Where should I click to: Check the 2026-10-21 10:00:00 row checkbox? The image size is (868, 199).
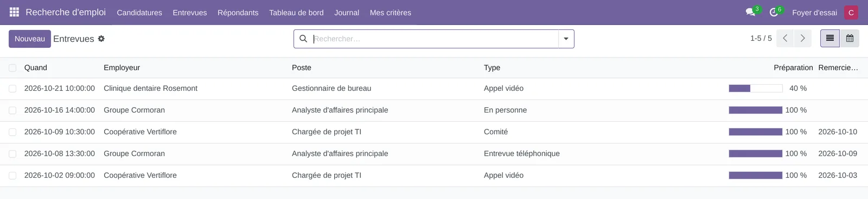tap(12, 89)
